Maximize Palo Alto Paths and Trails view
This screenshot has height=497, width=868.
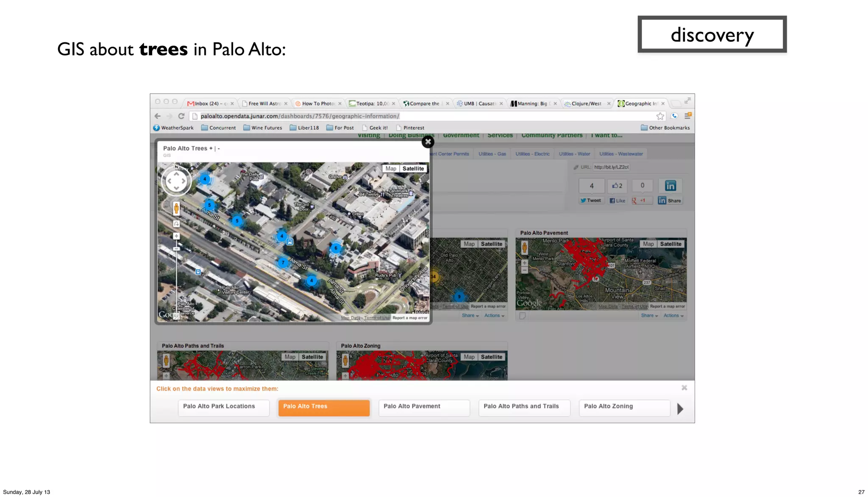pyautogui.click(x=524, y=408)
